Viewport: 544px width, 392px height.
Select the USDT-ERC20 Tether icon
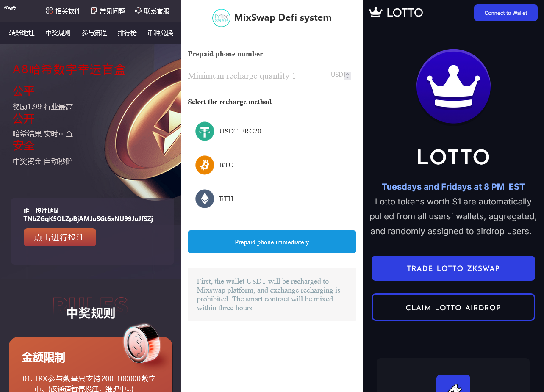click(x=205, y=131)
